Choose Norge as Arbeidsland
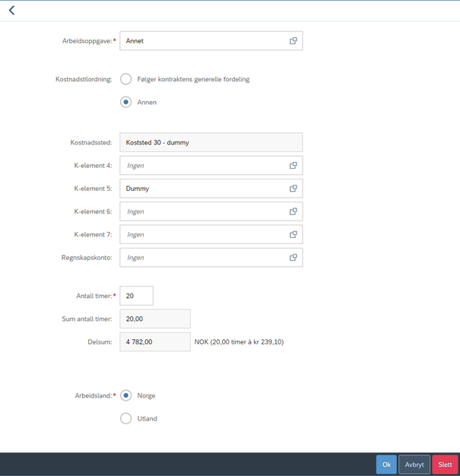The image size is (460, 476). 125,395
